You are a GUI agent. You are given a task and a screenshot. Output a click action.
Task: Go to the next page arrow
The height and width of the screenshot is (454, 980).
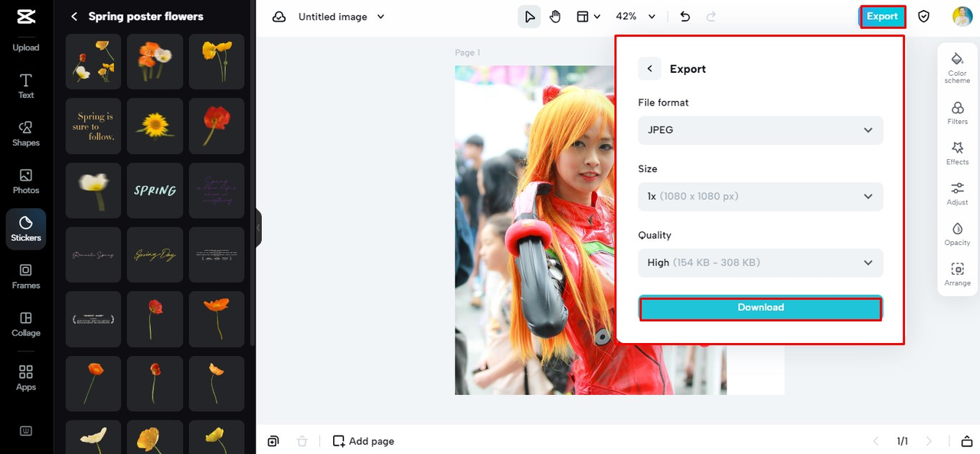click(x=929, y=441)
